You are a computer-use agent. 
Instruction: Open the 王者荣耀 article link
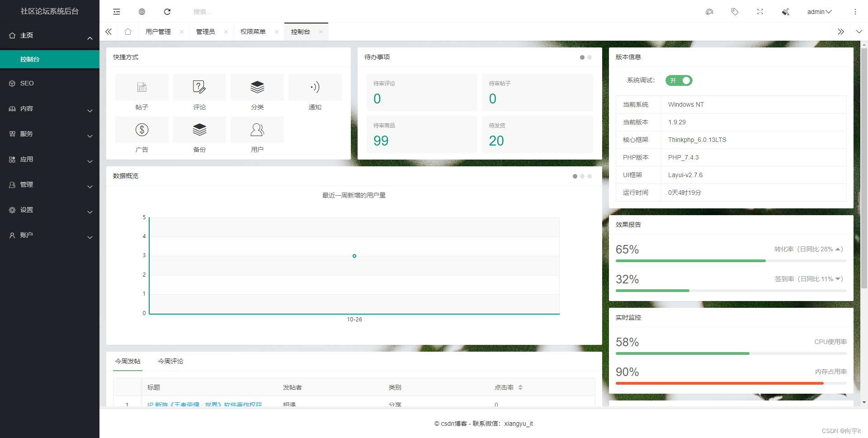204,405
